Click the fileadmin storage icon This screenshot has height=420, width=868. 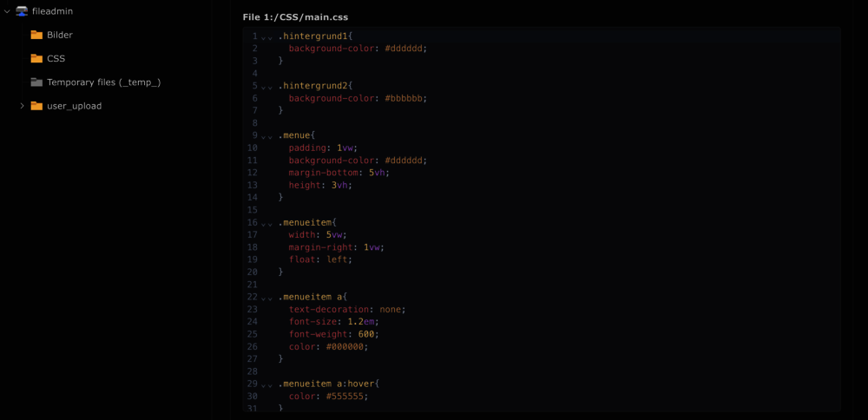pos(22,11)
